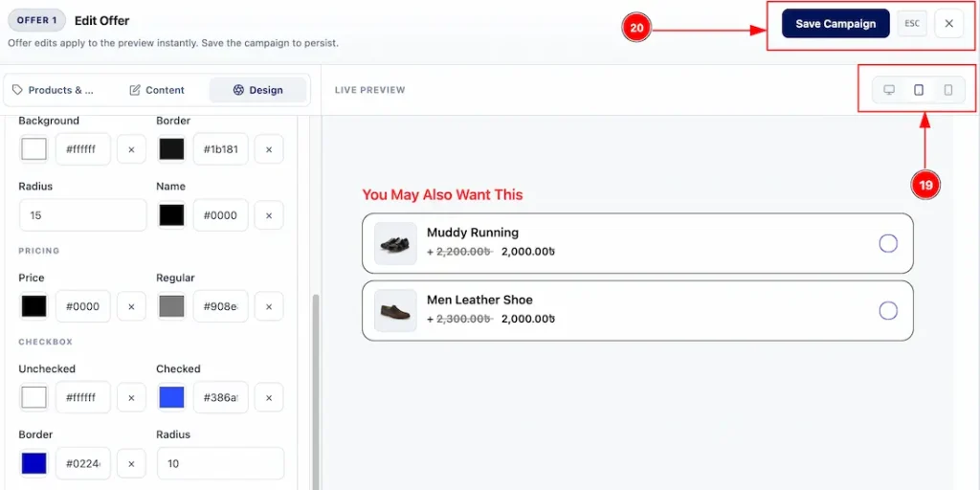The image size is (980, 490).
Task: Clear the top Border color value
Action: [269, 149]
